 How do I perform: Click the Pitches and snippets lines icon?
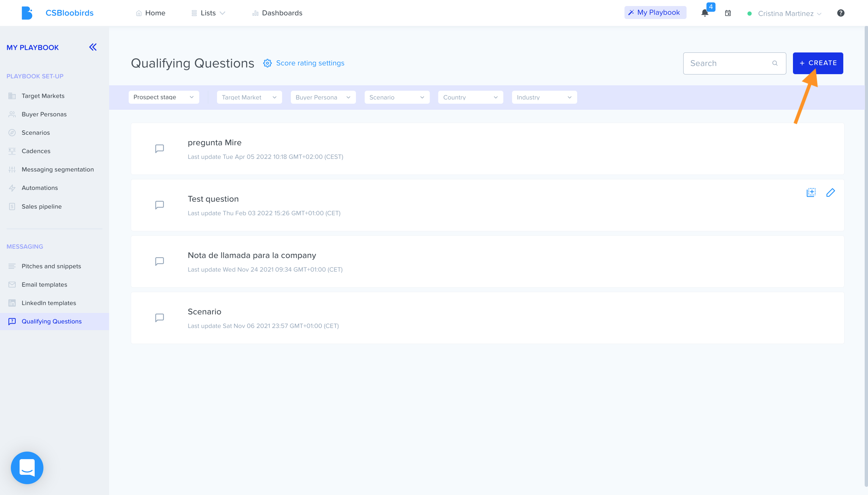pyautogui.click(x=12, y=266)
